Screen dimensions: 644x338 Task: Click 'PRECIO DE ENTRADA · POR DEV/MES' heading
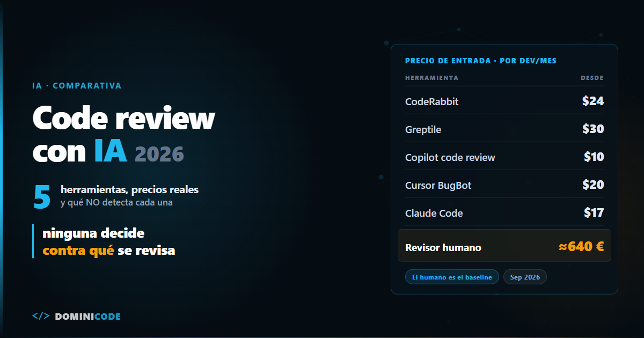(481, 61)
